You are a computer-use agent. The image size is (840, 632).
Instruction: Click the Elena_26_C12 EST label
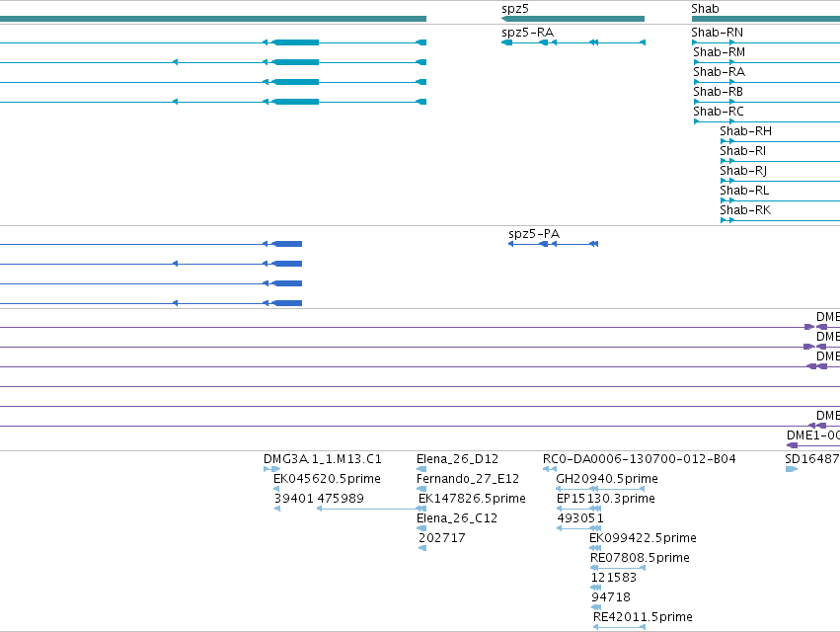[x=457, y=518]
